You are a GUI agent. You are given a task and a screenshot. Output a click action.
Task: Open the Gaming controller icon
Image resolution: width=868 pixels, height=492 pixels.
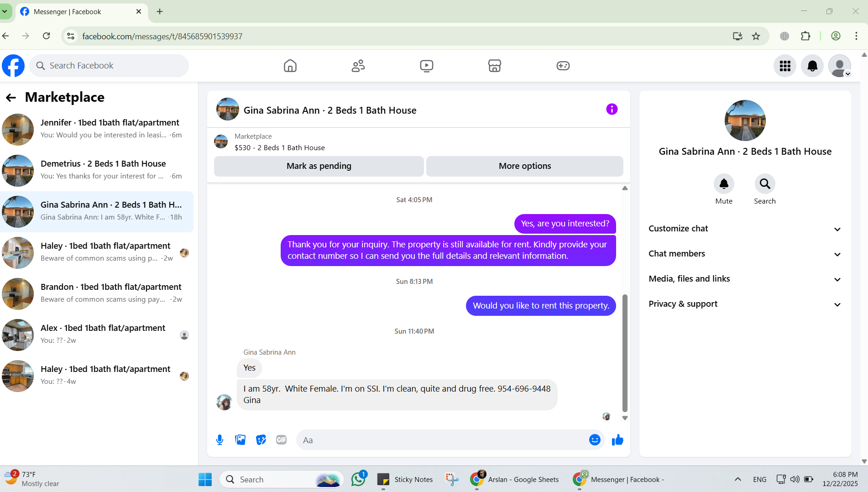coord(563,66)
